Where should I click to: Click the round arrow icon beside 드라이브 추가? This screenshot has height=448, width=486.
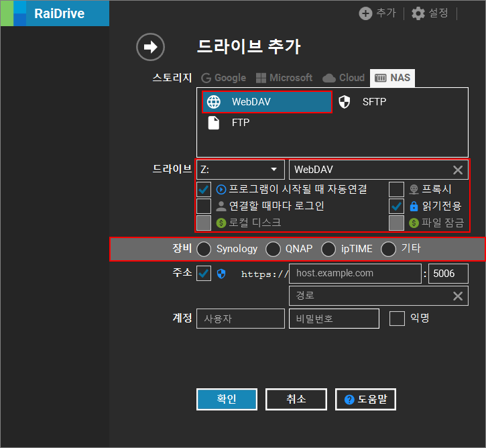coord(150,47)
